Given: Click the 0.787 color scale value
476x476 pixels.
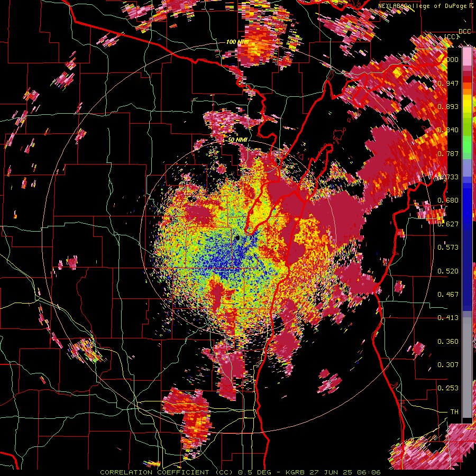Looking at the screenshot, I should coord(448,153).
